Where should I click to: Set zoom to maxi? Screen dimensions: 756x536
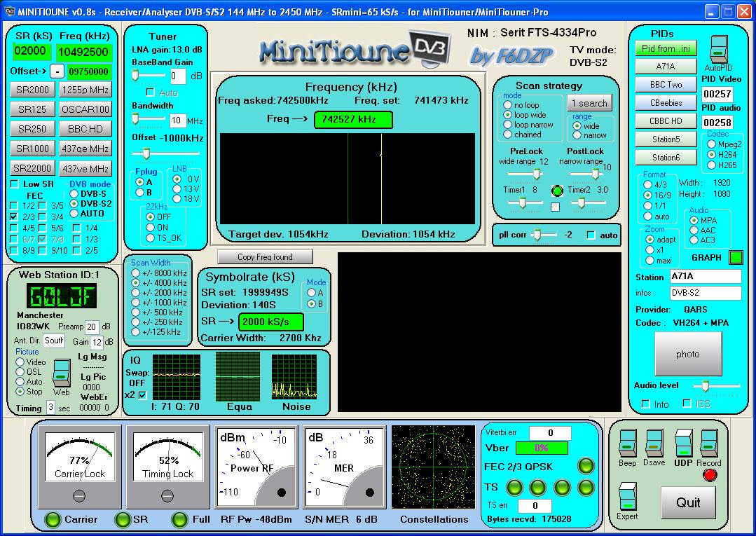pyautogui.click(x=650, y=260)
